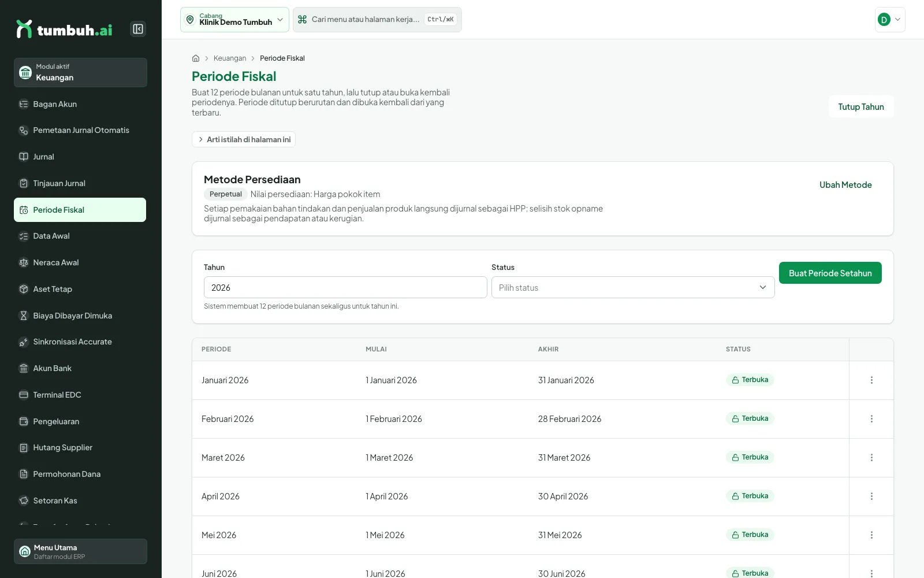
Task: Open Tinjauan Jurnal in sidebar
Action: (80, 183)
